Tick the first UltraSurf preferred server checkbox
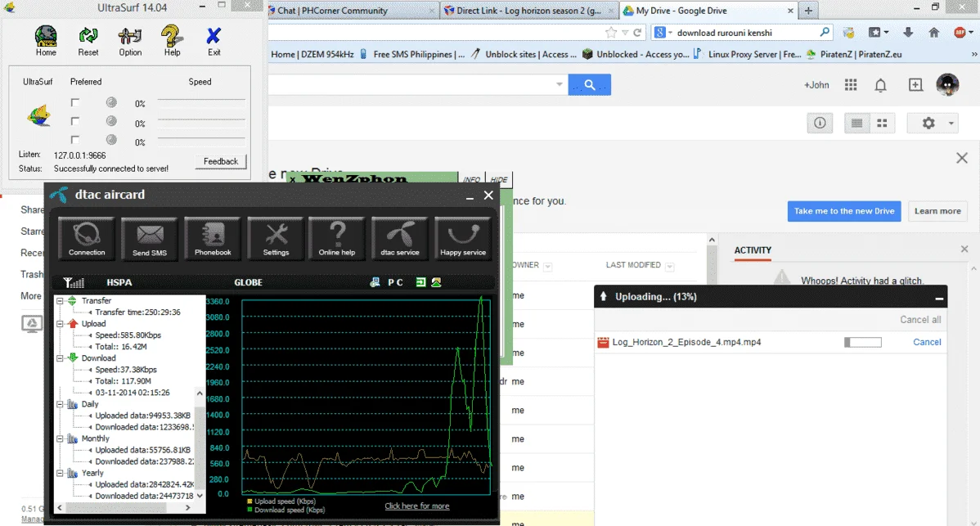Viewport: 980px width, 526px height. coord(75,102)
